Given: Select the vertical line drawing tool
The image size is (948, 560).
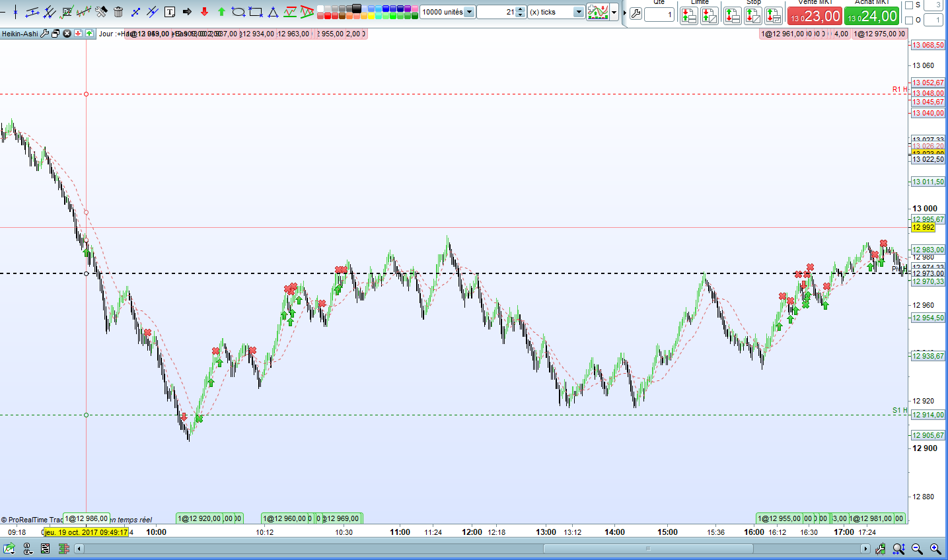Looking at the screenshot, I should coord(15,12).
